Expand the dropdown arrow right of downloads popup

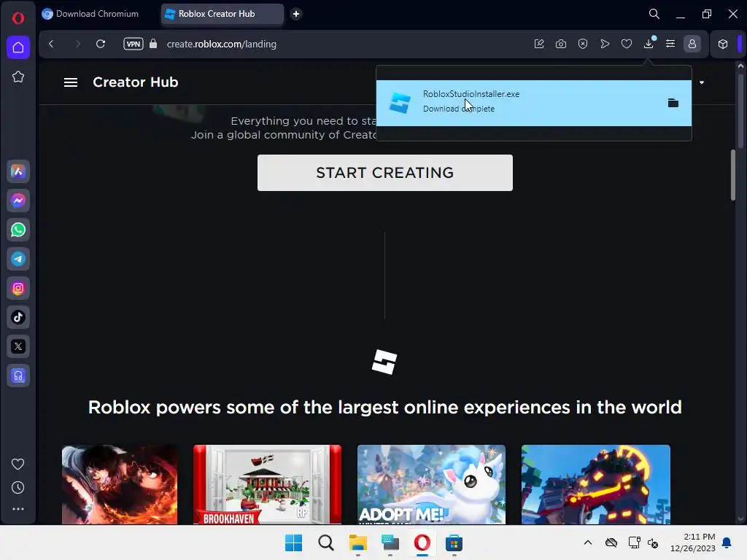[702, 82]
